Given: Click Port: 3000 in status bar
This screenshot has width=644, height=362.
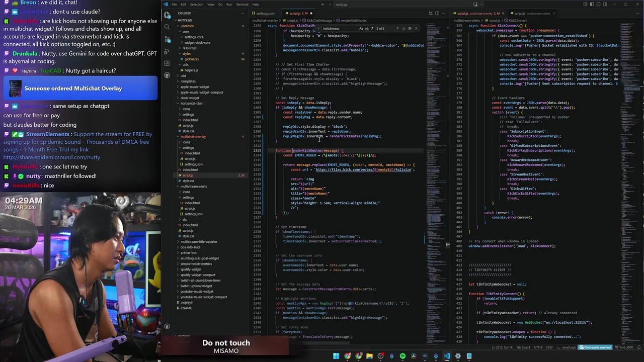Looking at the screenshot, I should [x=624, y=347].
